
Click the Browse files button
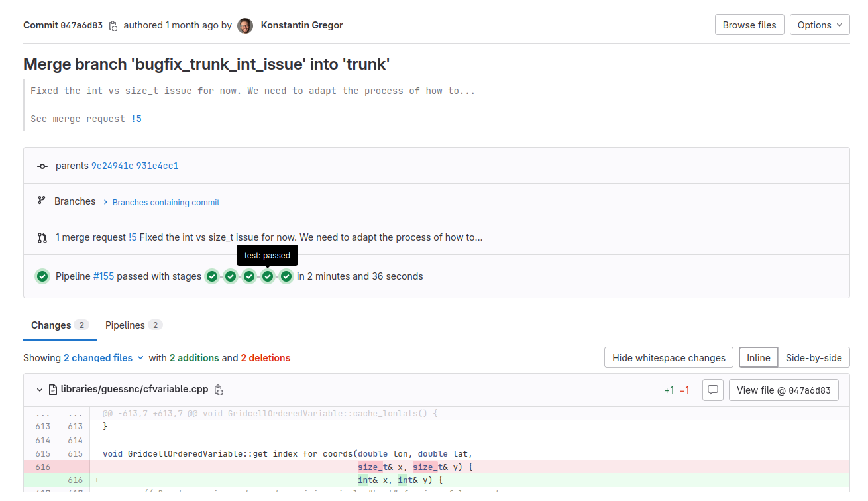pos(749,25)
